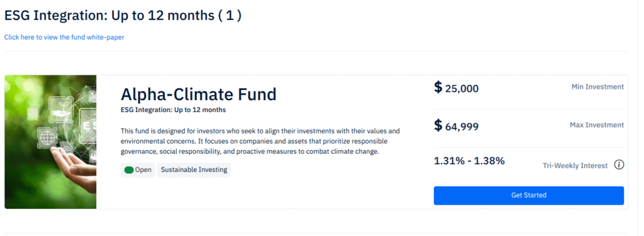Click the ESG tile in fund image

coord(88,126)
